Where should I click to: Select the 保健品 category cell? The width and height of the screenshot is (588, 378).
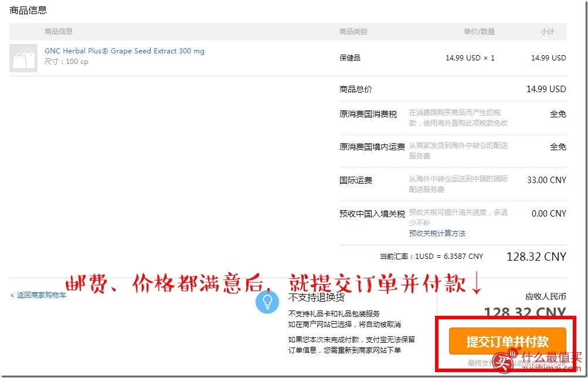(x=350, y=58)
